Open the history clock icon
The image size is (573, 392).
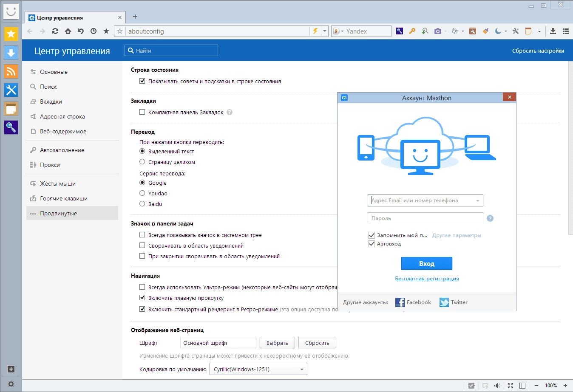coord(94,31)
